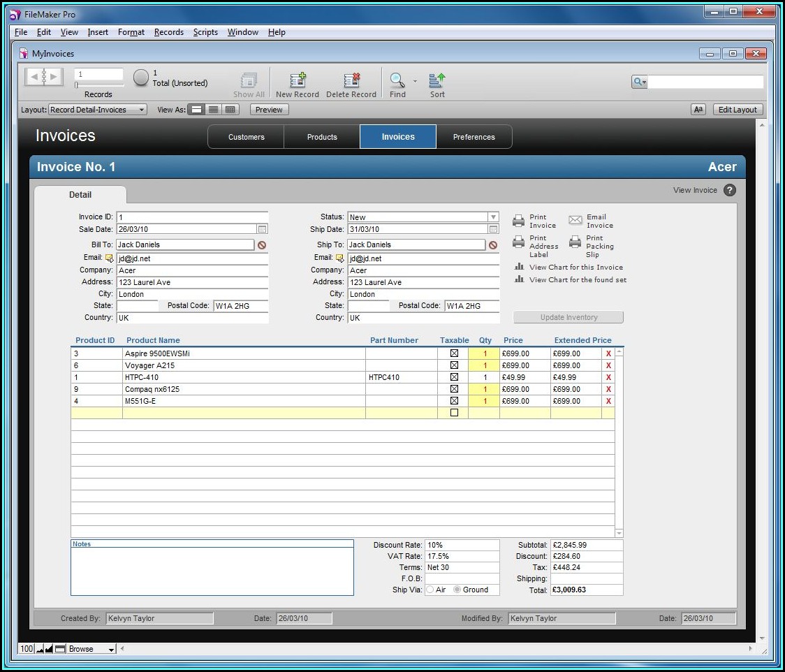
Task: Select the Ground shipping radio button
Action: coord(457,590)
